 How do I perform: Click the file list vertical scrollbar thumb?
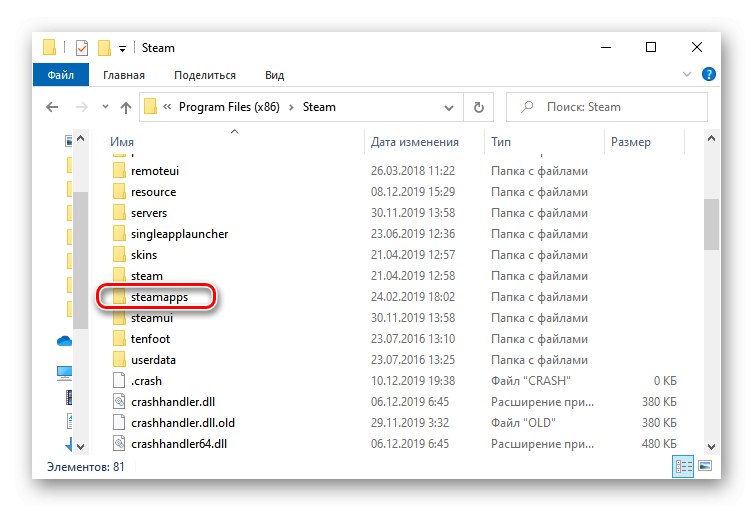(712, 224)
